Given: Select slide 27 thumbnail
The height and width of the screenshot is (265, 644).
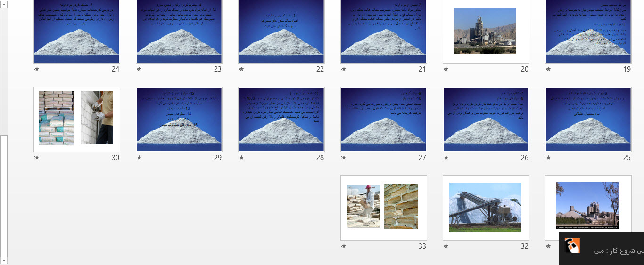Looking at the screenshot, I should tap(384, 119).
